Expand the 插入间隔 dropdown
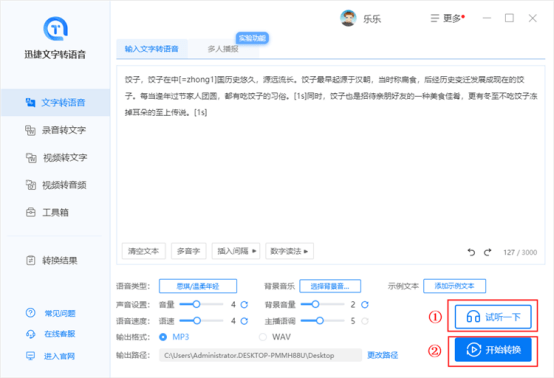 pyautogui.click(x=236, y=251)
